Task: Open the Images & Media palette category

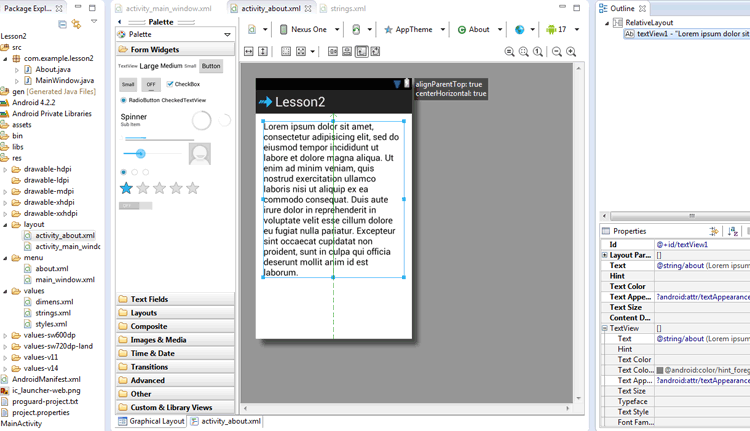Action: pos(175,340)
